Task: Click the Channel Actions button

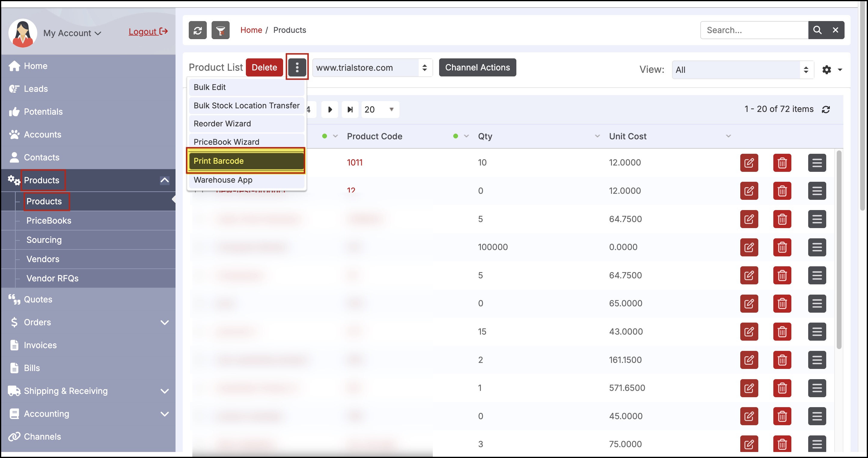Action: point(477,67)
